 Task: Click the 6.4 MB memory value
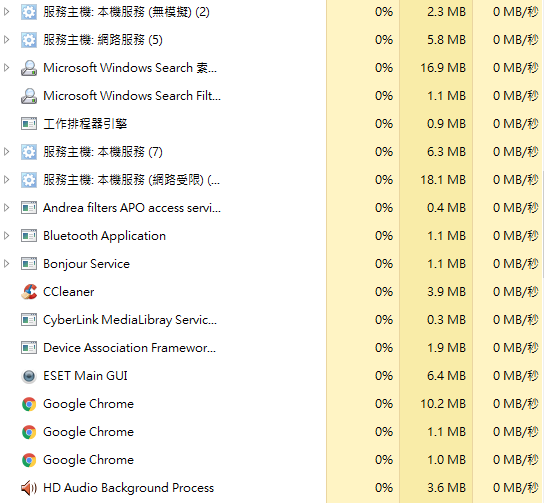[x=447, y=376]
